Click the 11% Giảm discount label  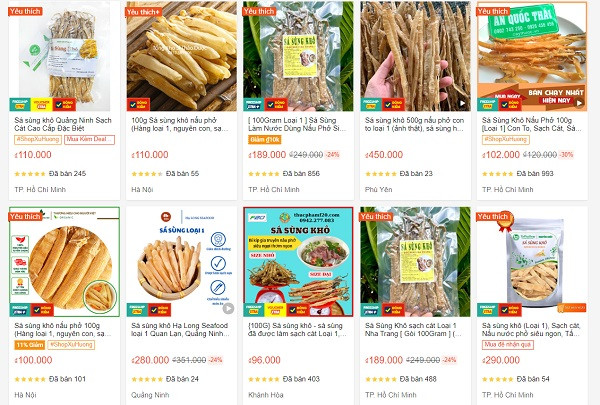click(29, 345)
